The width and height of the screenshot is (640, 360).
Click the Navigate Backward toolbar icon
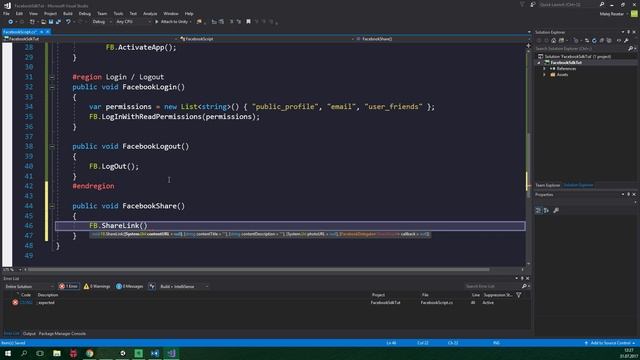pyautogui.click(x=11, y=22)
